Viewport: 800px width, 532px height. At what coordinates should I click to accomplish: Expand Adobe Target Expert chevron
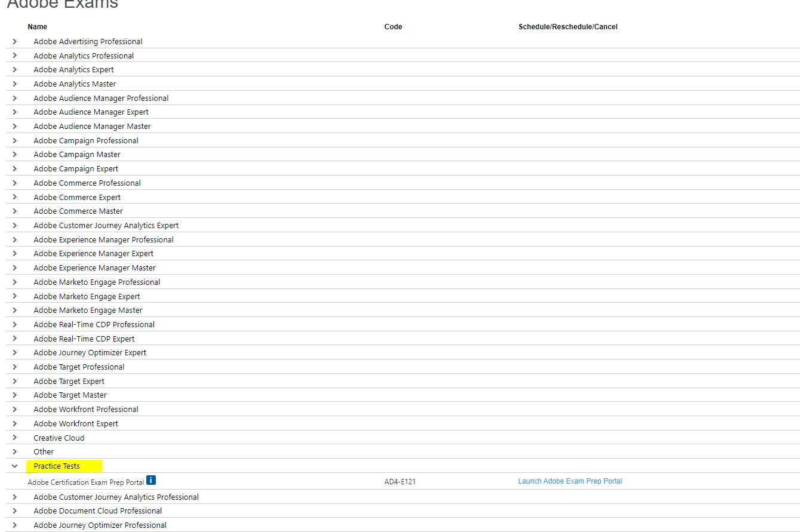15,381
